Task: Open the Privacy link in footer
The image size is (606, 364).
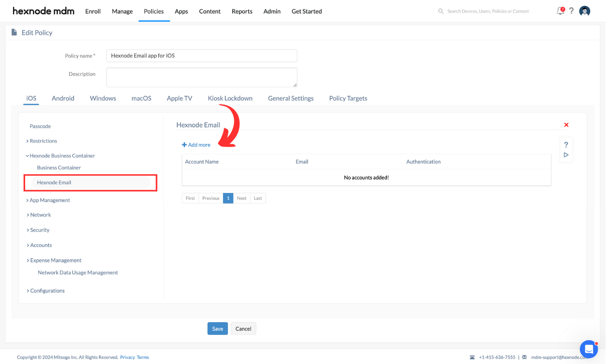Action: pos(128,357)
